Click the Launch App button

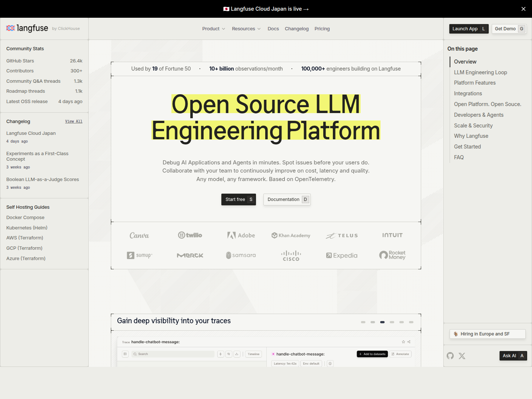point(469,29)
